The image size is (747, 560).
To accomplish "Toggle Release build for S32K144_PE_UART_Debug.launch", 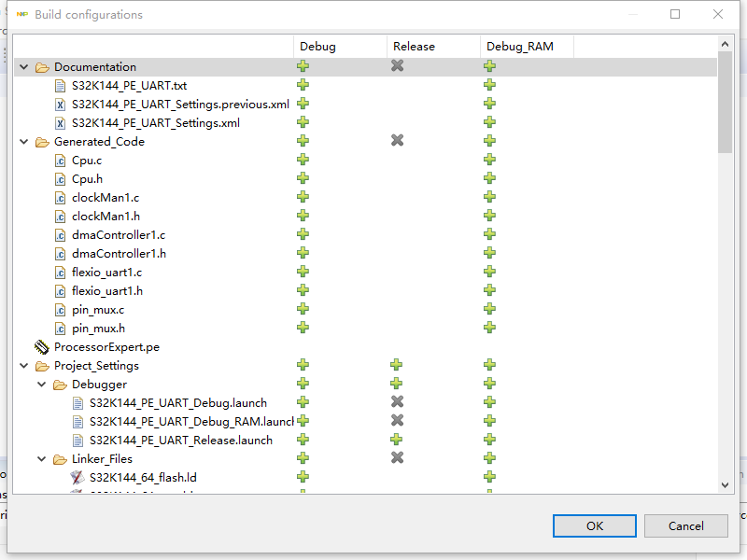I will pyautogui.click(x=397, y=402).
